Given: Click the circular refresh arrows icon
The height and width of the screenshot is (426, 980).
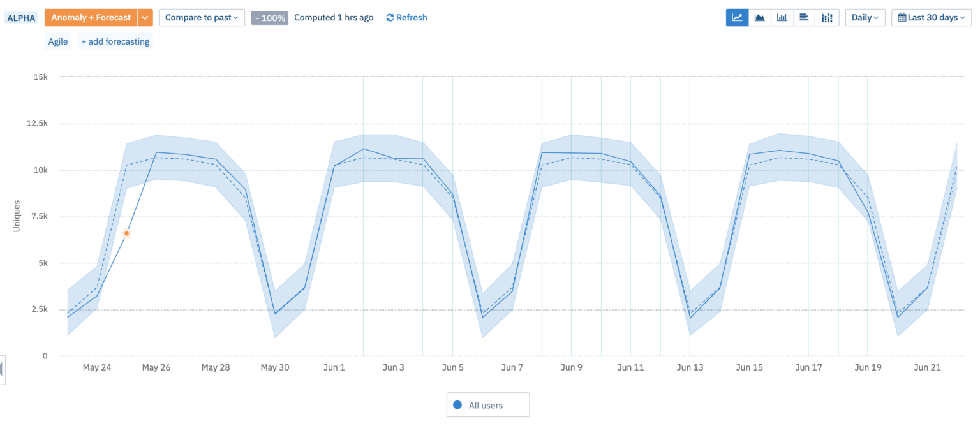Looking at the screenshot, I should [x=390, y=18].
